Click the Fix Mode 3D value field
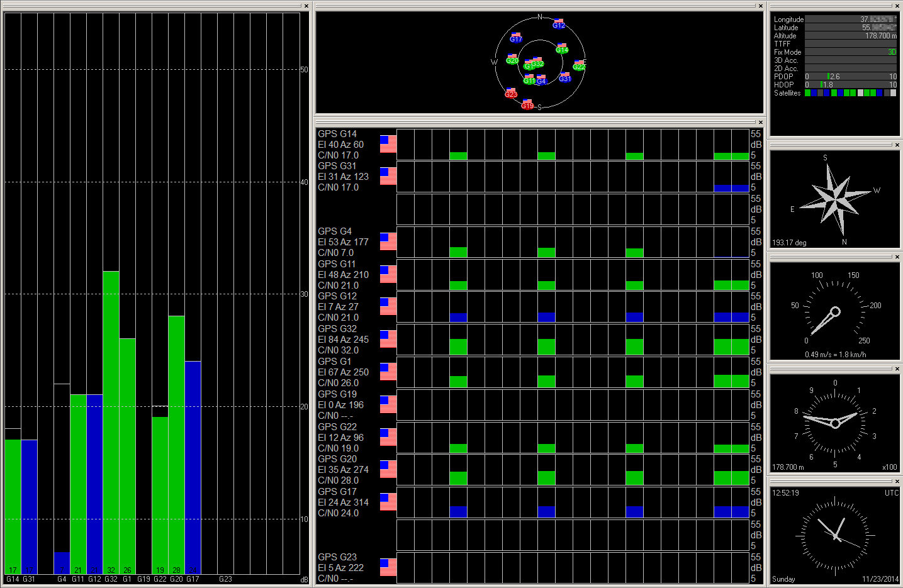Image resolution: width=903 pixels, height=588 pixels. 850,52
